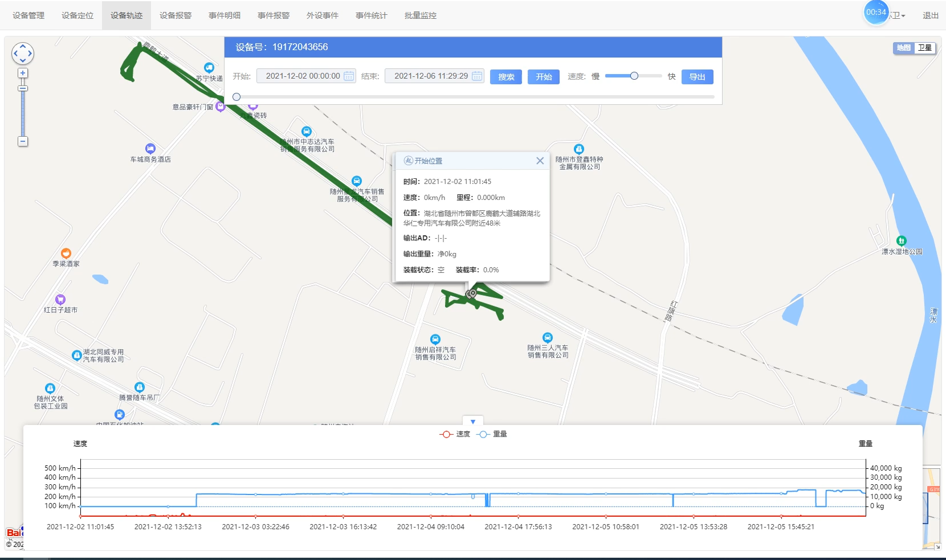Click the 搜索 search button
The image size is (946, 560).
(x=505, y=77)
